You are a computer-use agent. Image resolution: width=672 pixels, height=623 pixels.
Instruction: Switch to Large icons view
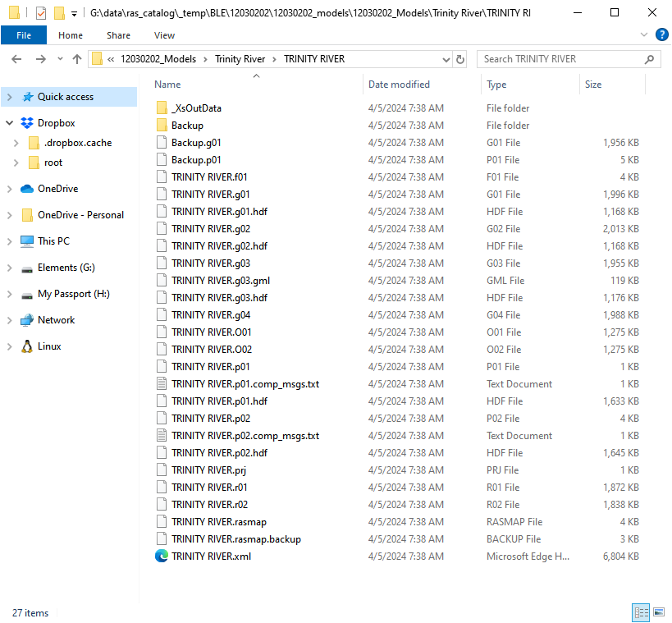tap(659, 612)
